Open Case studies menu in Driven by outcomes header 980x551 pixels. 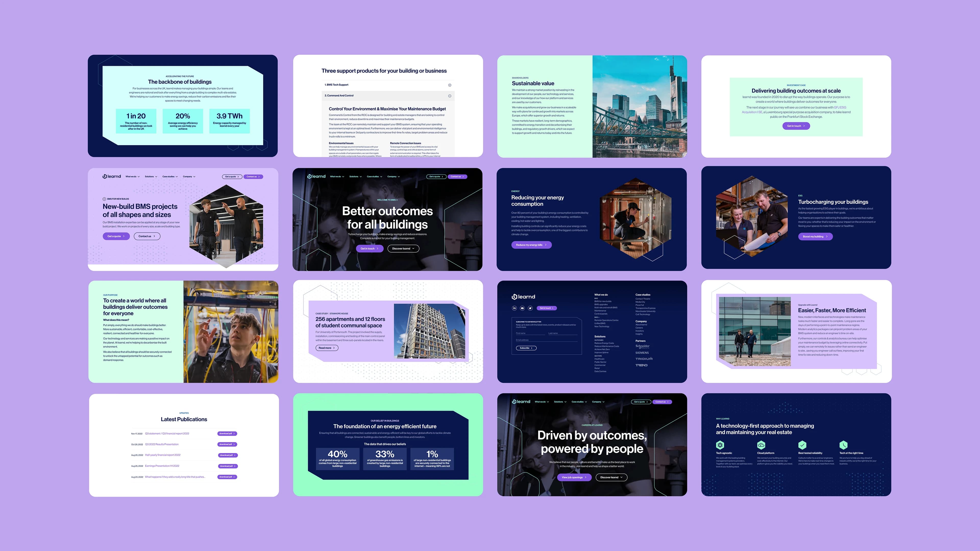tap(579, 402)
